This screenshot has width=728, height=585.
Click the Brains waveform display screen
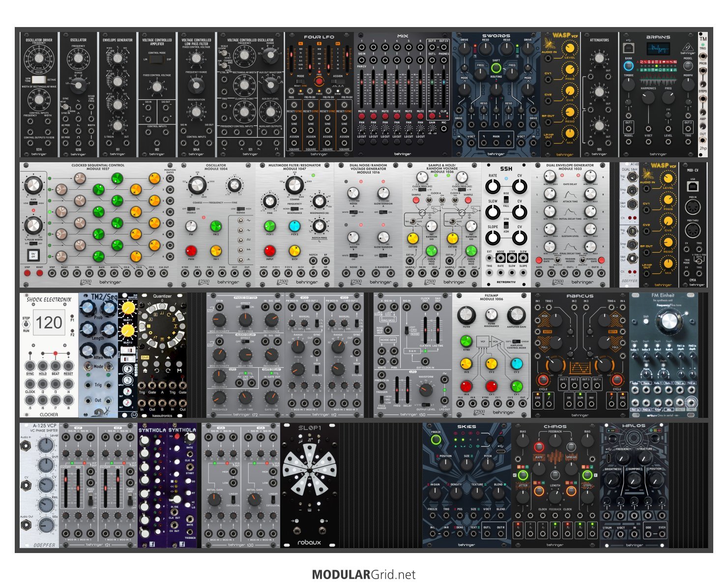pyautogui.click(x=659, y=49)
